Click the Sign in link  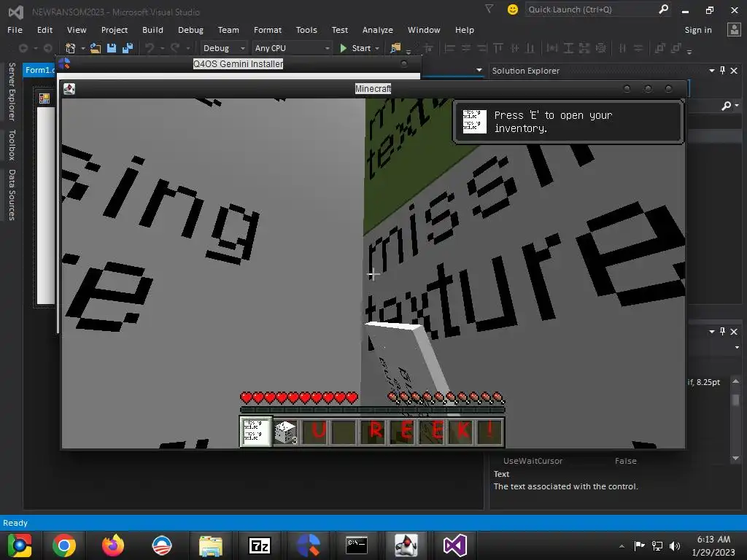(698, 29)
